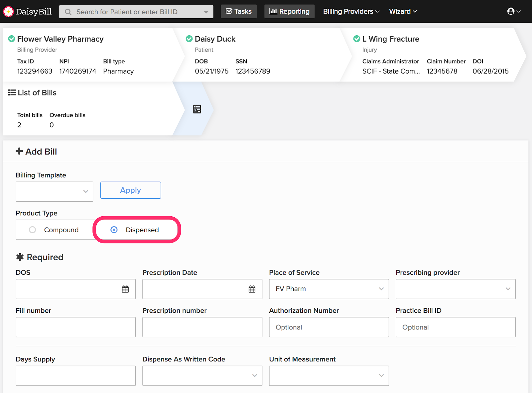Screen dimensions: 532x393
Task: Open the DOS calendar date picker icon
Action: (x=125, y=289)
